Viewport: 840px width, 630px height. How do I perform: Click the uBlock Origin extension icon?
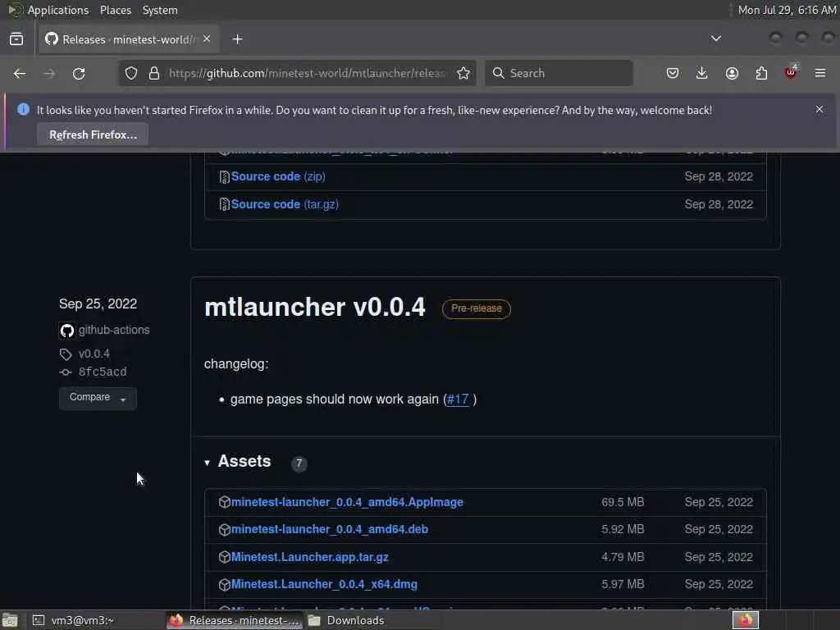pyautogui.click(x=791, y=73)
